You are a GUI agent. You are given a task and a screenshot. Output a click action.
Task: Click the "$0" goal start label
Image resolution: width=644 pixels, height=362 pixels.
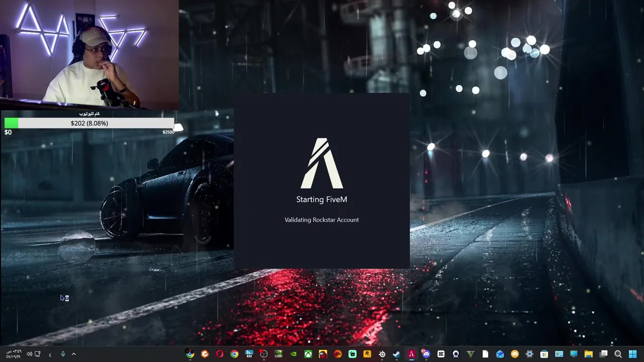coord(8,132)
